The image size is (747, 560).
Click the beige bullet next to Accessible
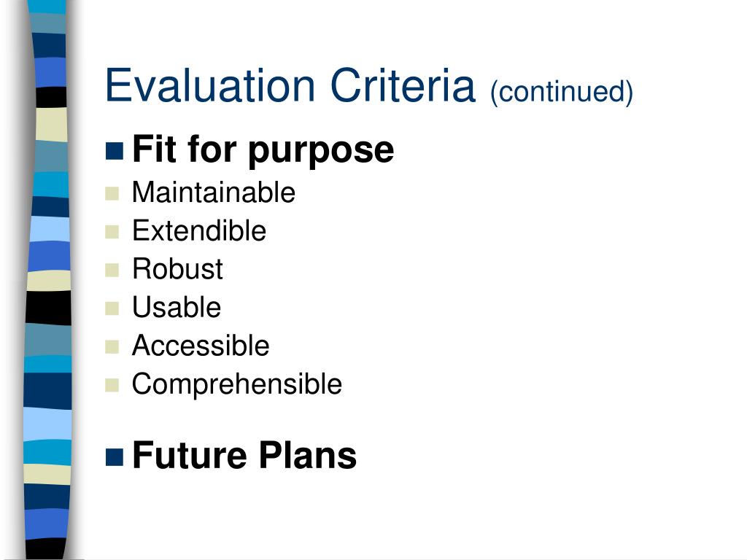pos(112,346)
